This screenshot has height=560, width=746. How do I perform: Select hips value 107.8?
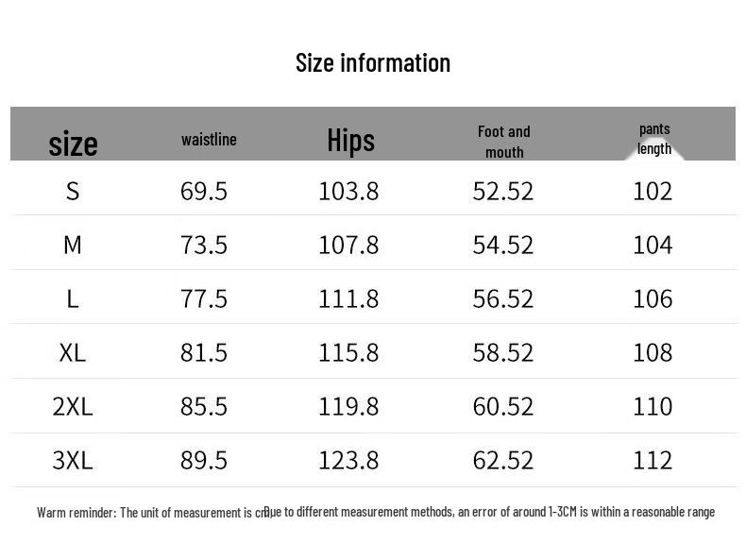[348, 246]
